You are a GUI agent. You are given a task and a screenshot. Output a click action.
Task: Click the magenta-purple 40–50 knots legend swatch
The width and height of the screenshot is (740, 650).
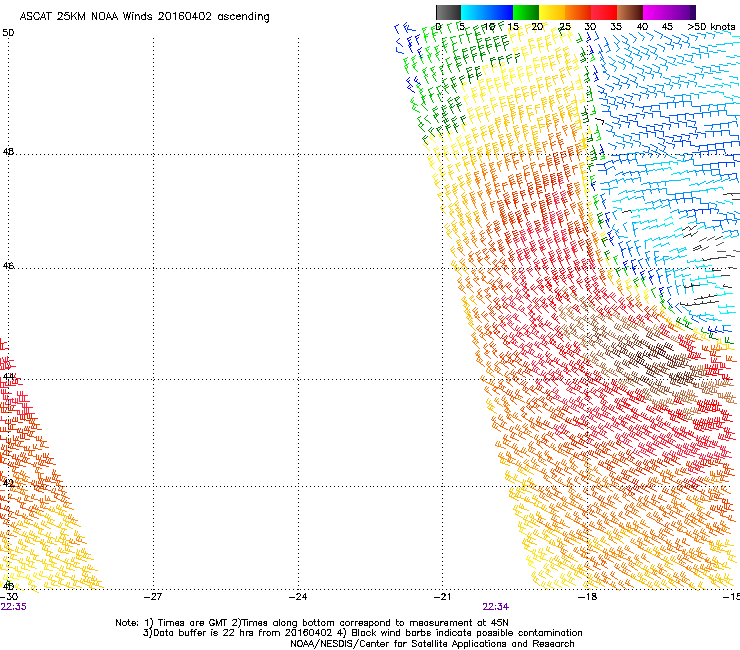coord(669,12)
